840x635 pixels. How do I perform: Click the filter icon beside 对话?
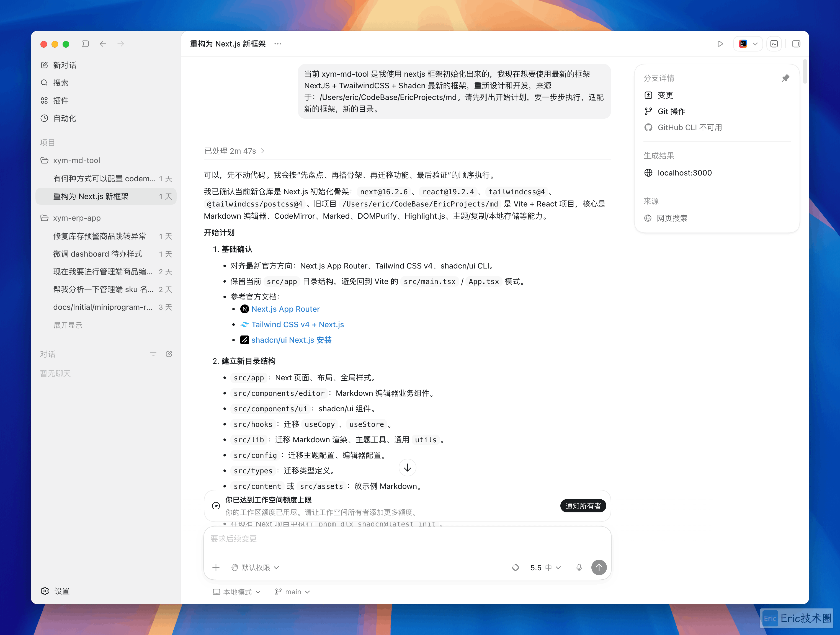pos(153,354)
